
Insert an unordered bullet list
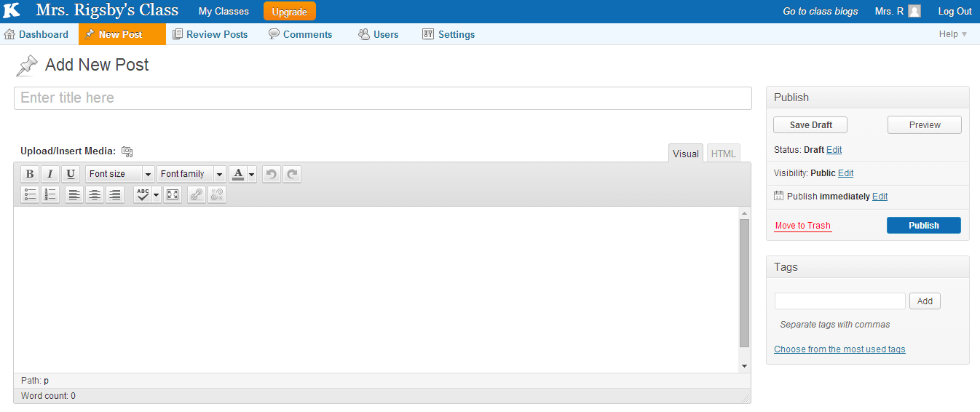click(x=30, y=194)
